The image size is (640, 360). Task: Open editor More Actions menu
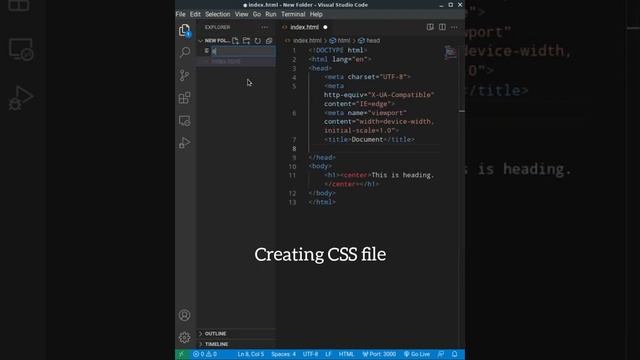pyautogui.click(x=454, y=27)
